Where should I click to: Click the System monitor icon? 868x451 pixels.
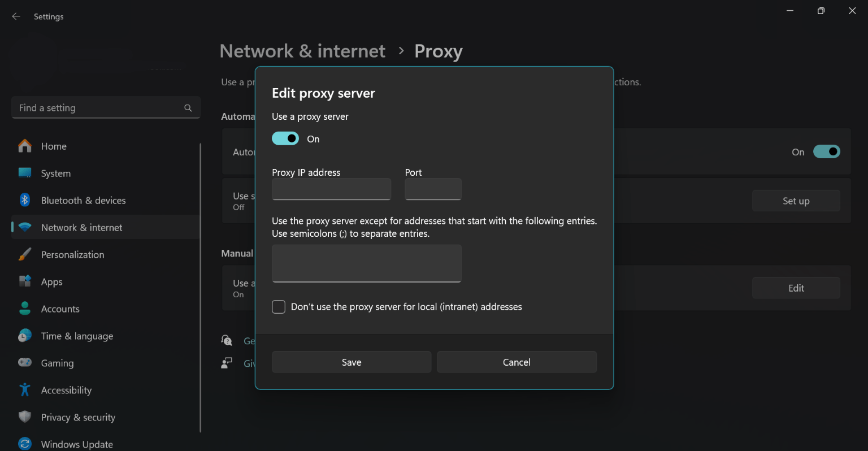tap(25, 173)
